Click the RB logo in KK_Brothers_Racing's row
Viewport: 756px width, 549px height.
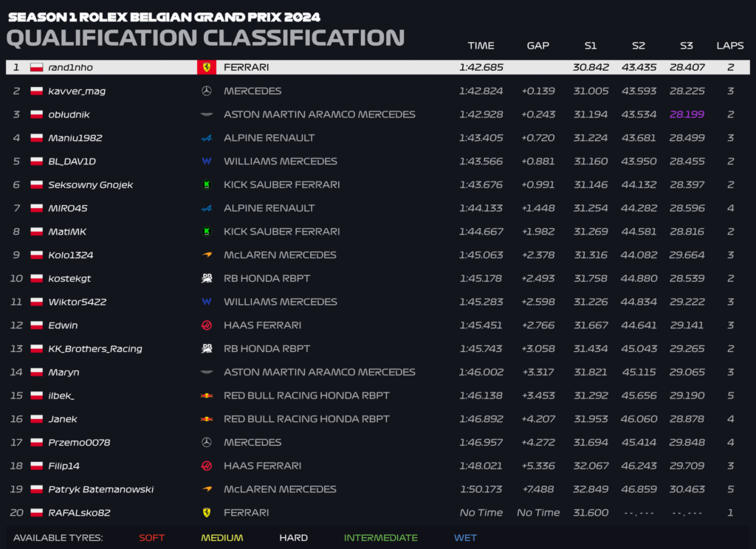tap(207, 348)
